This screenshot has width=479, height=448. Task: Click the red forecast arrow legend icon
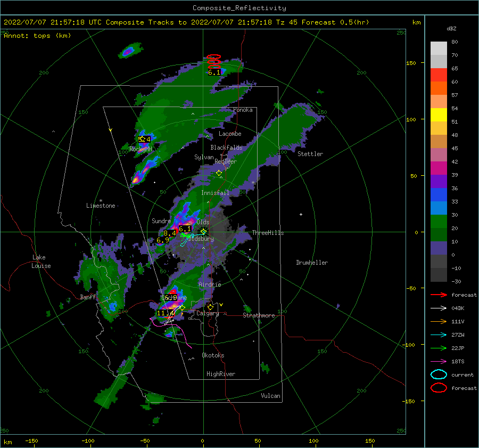pos(439,295)
